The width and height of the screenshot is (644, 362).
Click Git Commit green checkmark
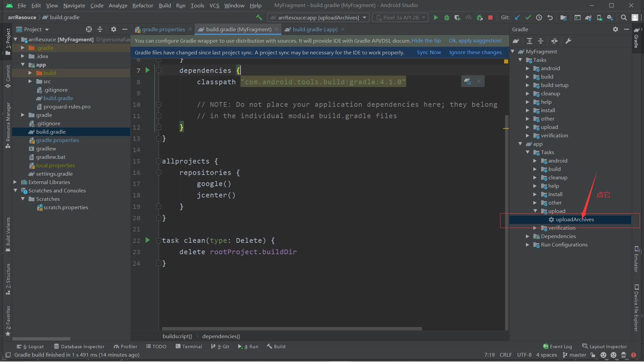[x=528, y=17]
